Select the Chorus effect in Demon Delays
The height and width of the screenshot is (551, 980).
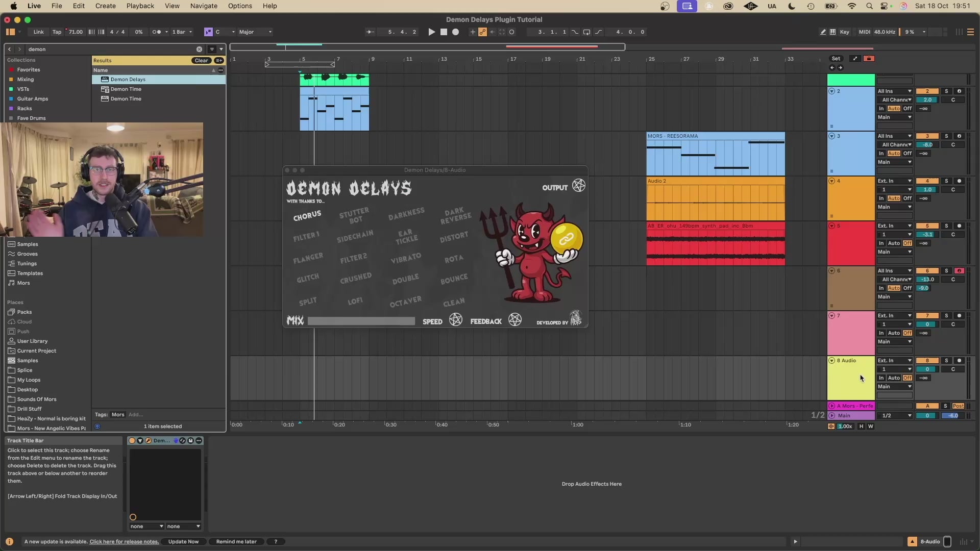pyautogui.click(x=307, y=216)
